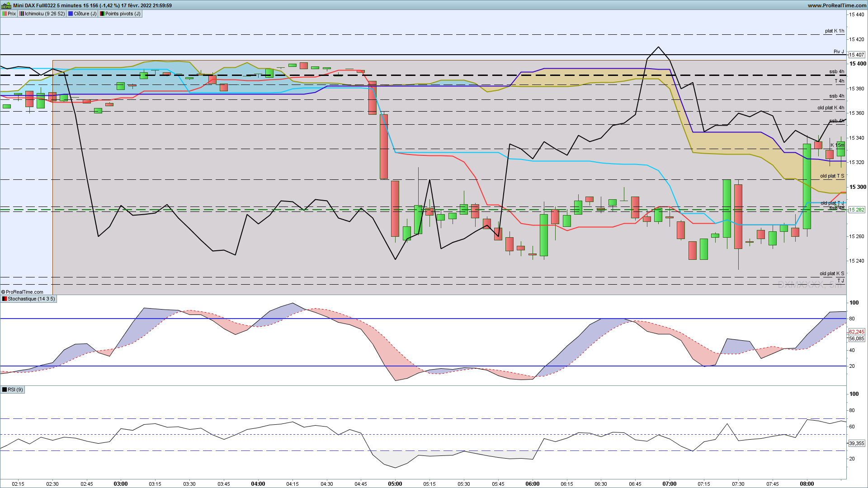The width and height of the screenshot is (868, 488).
Task: Select the 'old plat K S' level label
Action: click(x=832, y=274)
